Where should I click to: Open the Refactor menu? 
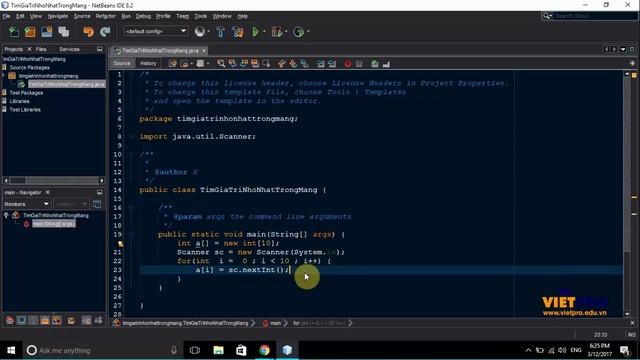106,16
